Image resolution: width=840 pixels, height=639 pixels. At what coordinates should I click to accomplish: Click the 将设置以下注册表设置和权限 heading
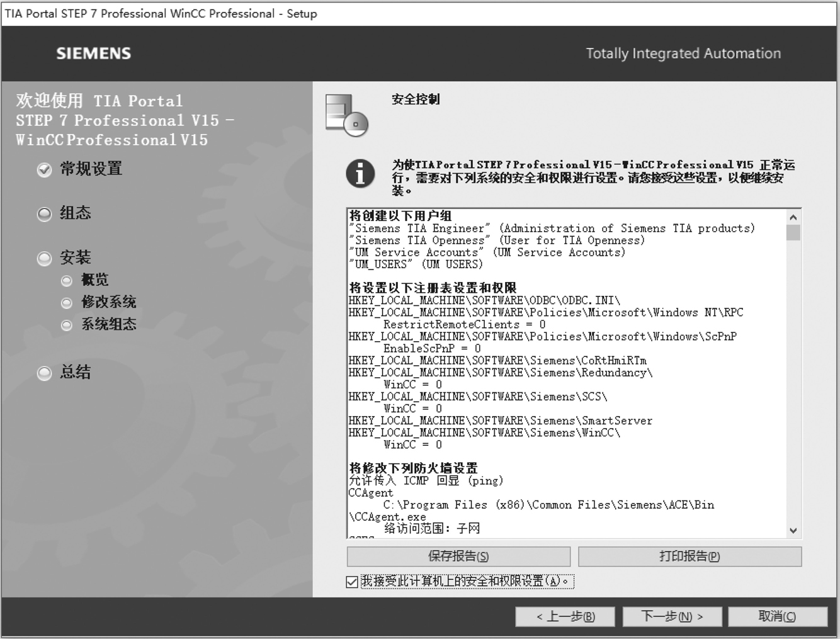coord(433,288)
